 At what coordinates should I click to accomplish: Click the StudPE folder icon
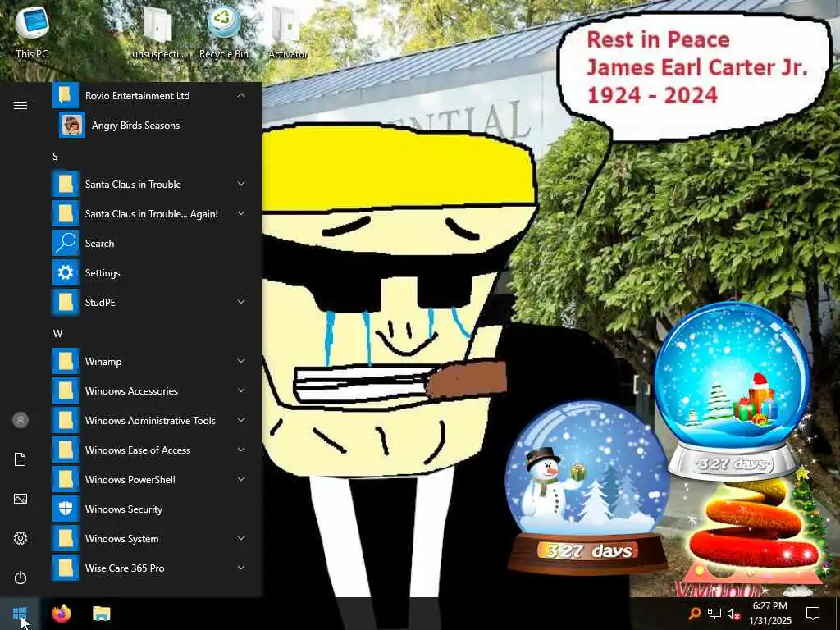pos(66,302)
